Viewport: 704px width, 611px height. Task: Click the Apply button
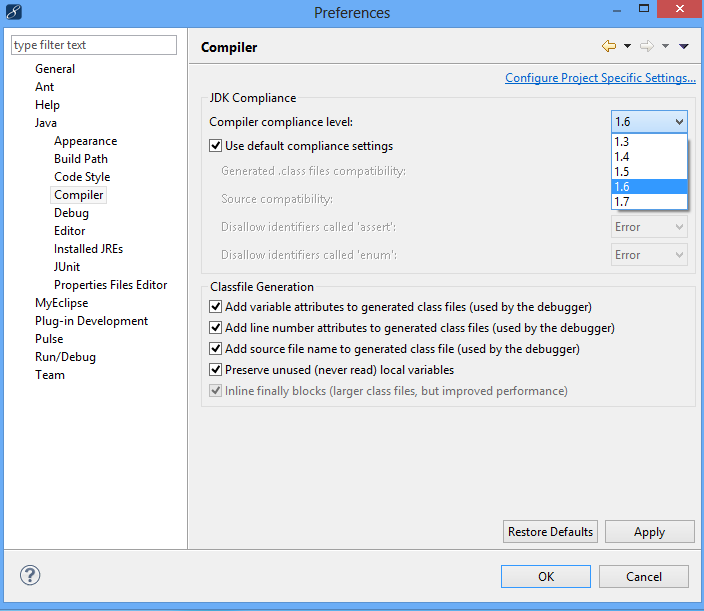pos(649,532)
